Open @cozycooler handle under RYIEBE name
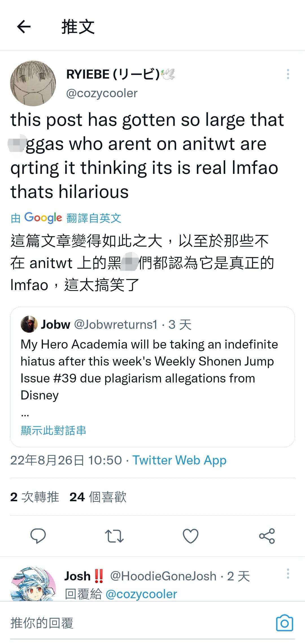305x644 pixels. click(102, 93)
